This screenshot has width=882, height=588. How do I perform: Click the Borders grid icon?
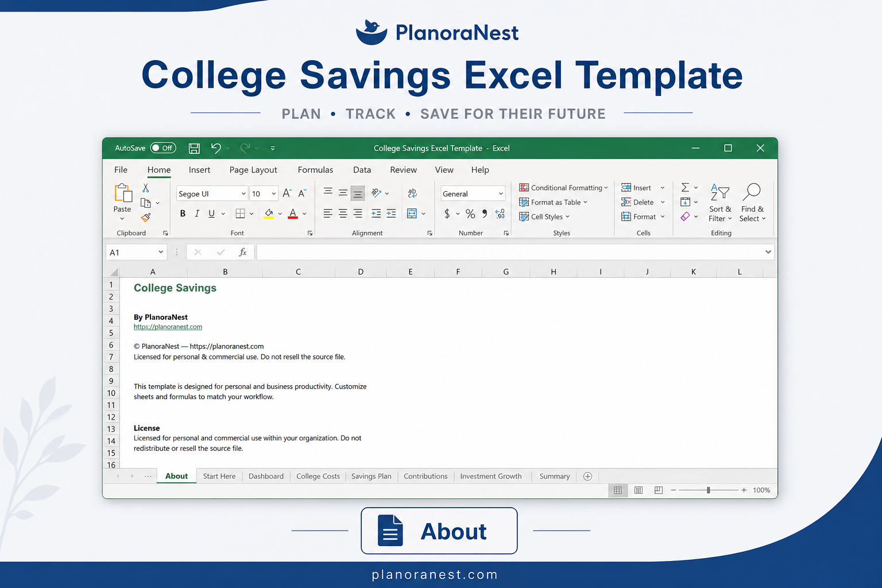241,214
